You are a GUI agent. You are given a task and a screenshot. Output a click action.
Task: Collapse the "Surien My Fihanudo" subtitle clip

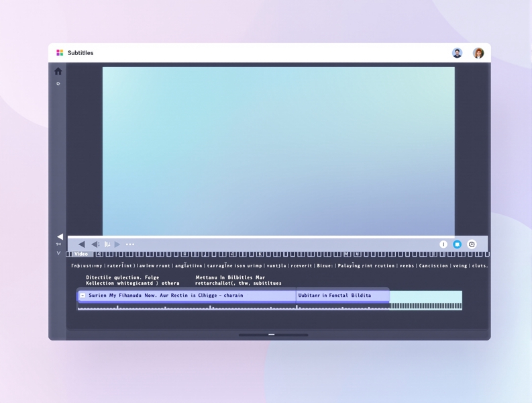click(x=83, y=296)
